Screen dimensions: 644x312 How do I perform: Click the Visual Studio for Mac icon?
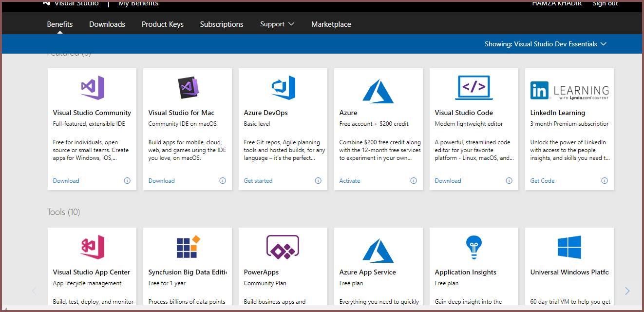point(188,88)
